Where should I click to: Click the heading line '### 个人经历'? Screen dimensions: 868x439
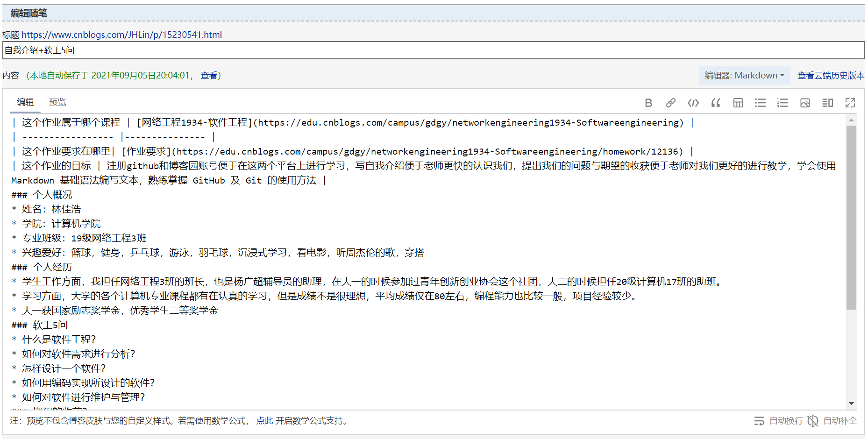point(42,267)
